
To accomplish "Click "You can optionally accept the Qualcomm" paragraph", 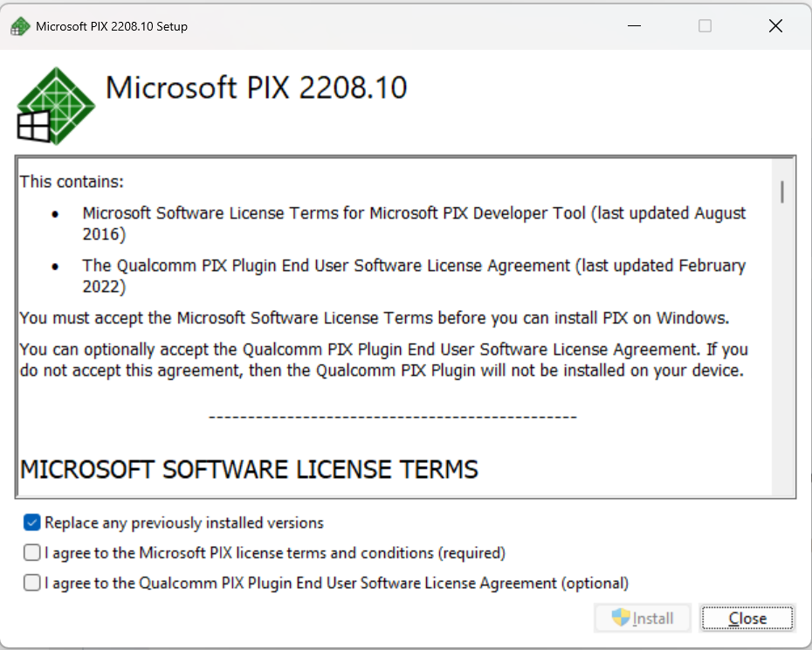I will (383, 360).
